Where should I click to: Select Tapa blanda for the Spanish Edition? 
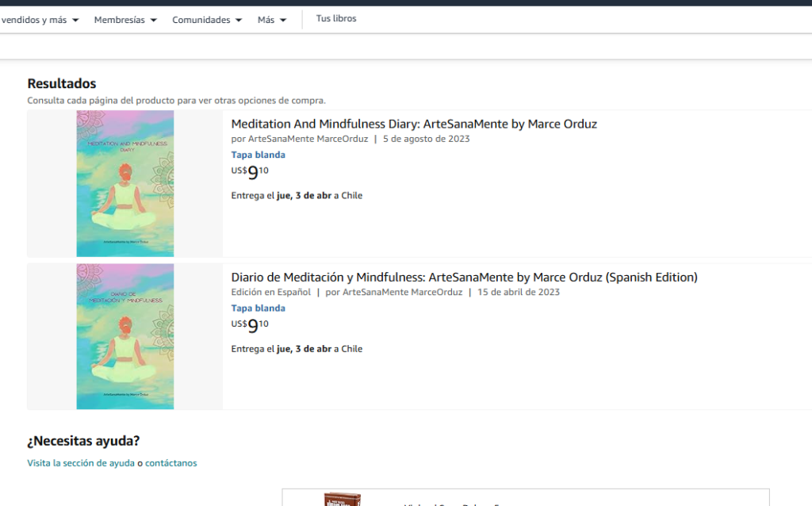(258, 309)
